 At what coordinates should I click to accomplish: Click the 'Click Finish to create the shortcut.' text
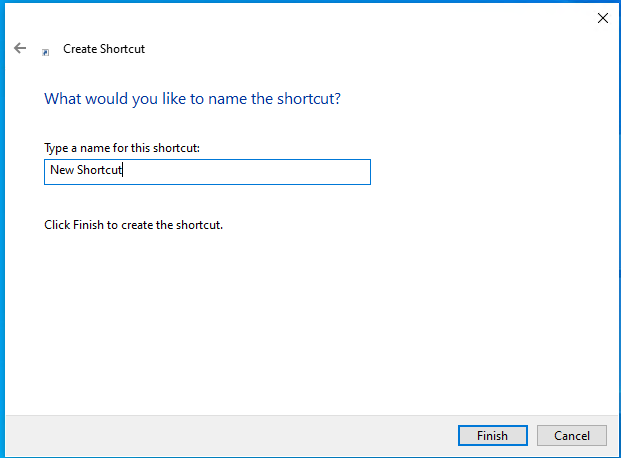click(x=133, y=225)
